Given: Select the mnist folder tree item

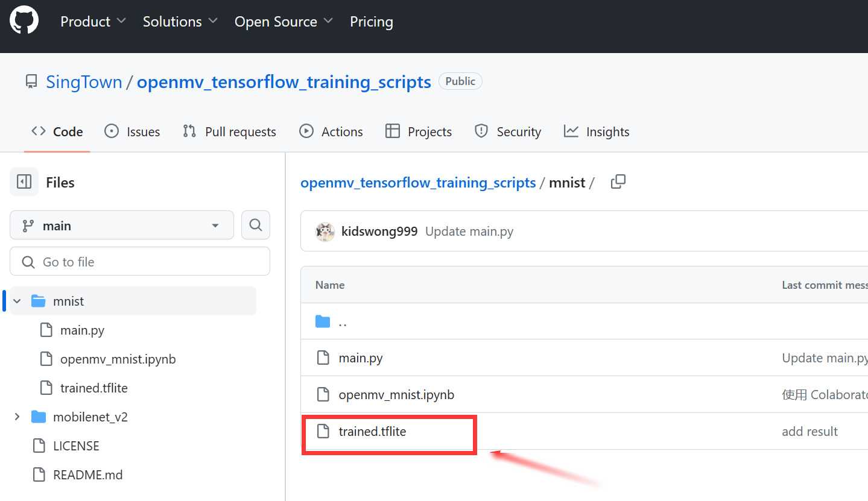Looking at the screenshot, I should point(133,301).
